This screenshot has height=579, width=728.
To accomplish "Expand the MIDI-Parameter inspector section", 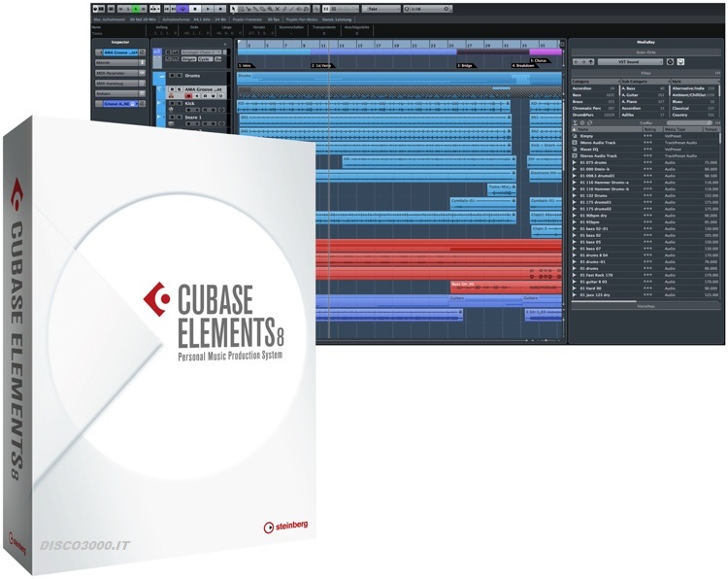I will 119,73.
